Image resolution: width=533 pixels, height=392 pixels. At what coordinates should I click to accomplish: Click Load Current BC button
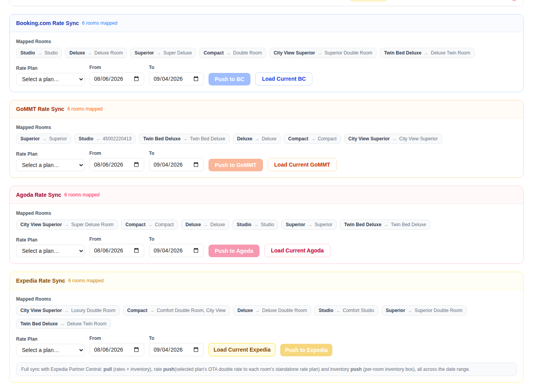(x=284, y=79)
